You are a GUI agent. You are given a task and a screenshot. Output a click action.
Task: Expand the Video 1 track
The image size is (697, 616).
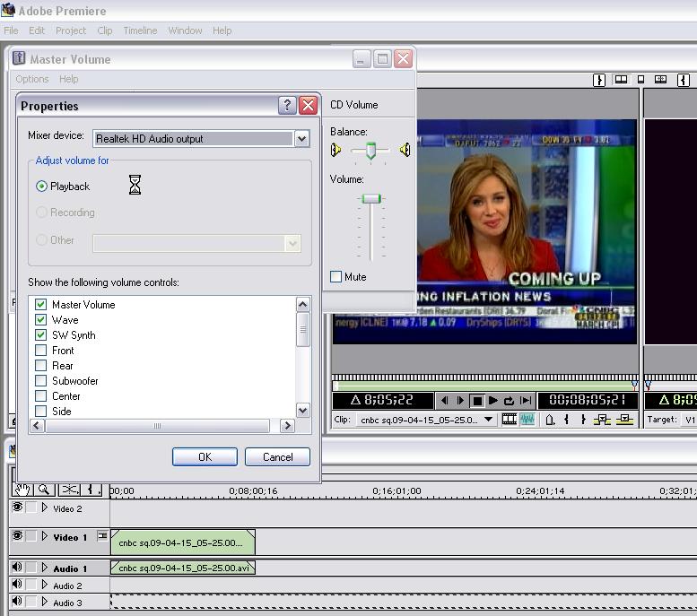coord(45,536)
